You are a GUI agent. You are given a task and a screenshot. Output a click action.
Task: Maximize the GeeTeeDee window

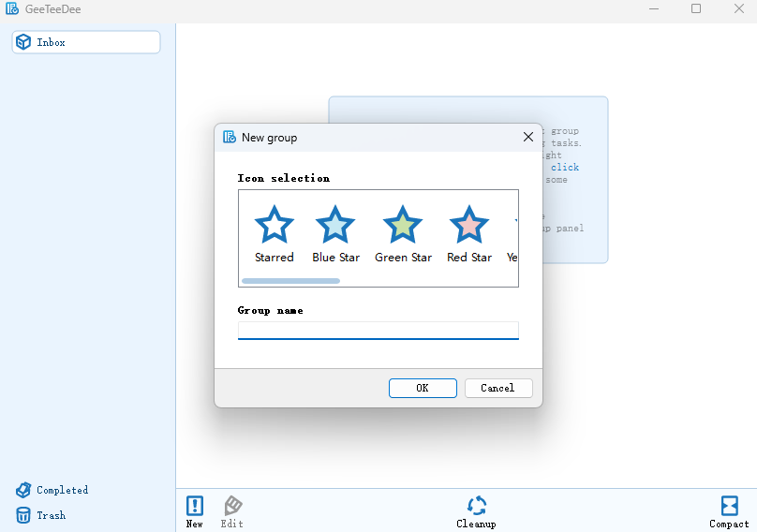696,8
